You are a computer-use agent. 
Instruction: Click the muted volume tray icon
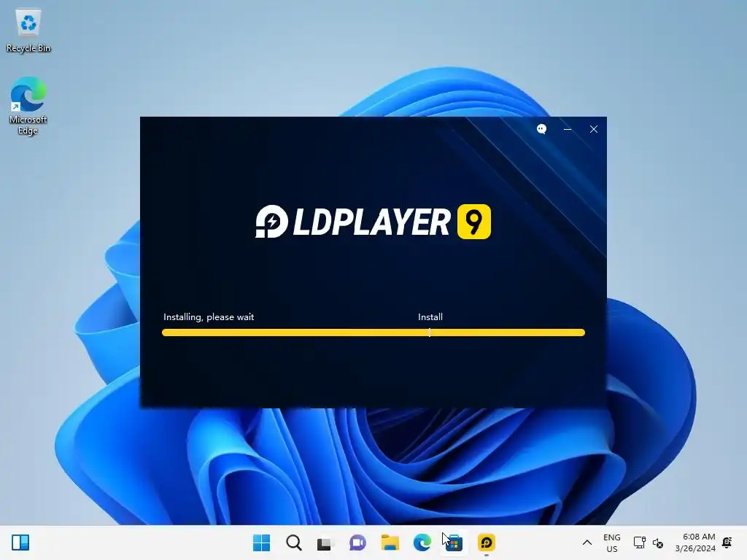(x=658, y=542)
